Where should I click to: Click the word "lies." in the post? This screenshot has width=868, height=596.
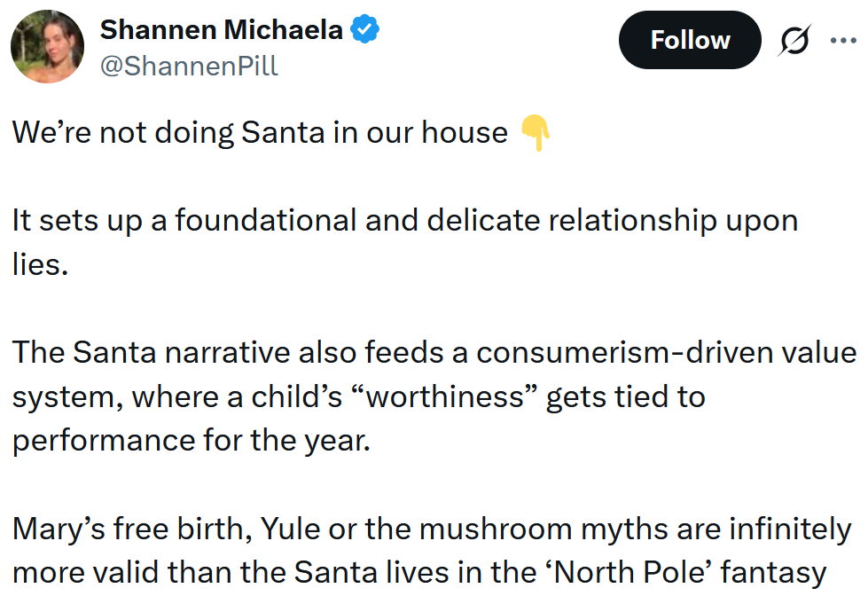pyautogui.click(x=40, y=264)
